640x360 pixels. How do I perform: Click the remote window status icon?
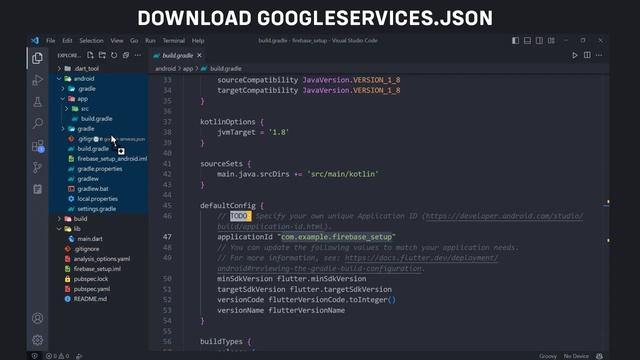coord(35,356)
